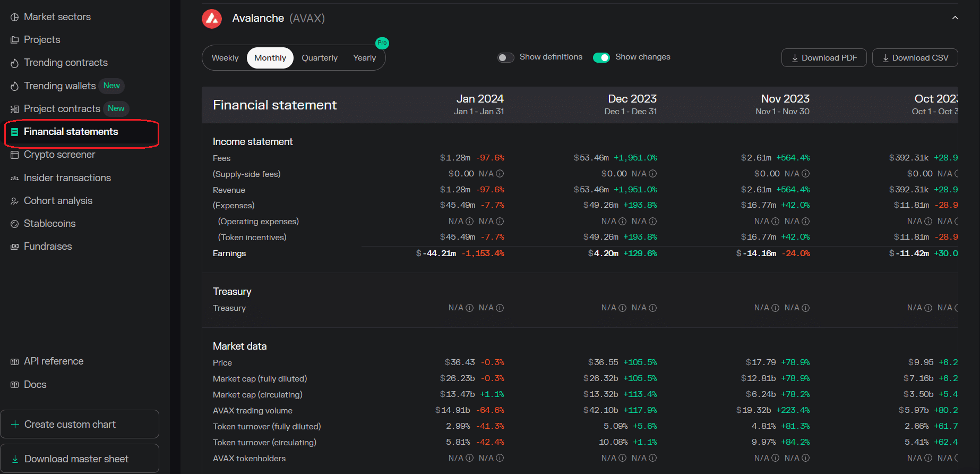Click info icon beside Dec 2023 Treasury N/A change
The image size is (980, 474).
click(x=652, y=308)
